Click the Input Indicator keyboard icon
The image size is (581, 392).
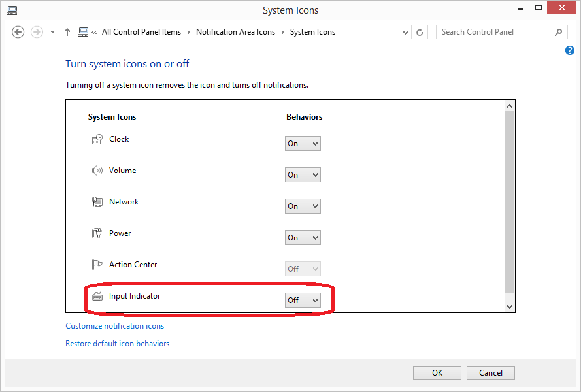pyautogui.click(x=97, y=296)
